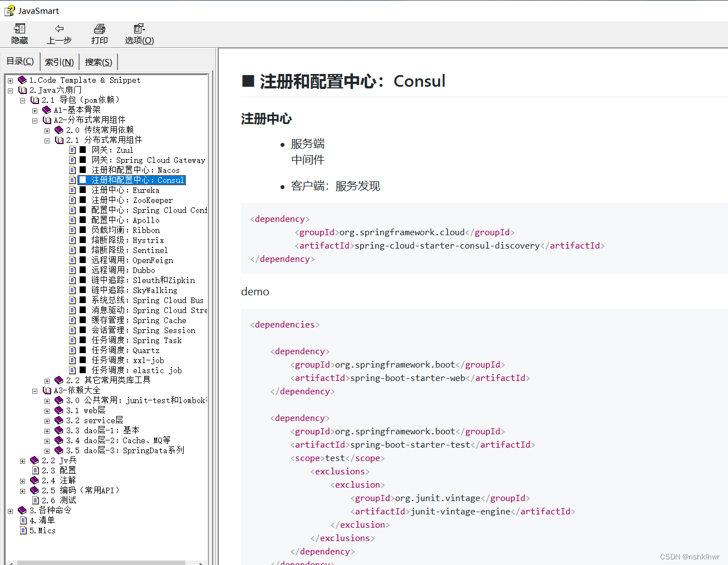Viewport: 728px width, 565px height.
Task: Click the book icon next to A1-基本骨架
Action: [47, 110]
